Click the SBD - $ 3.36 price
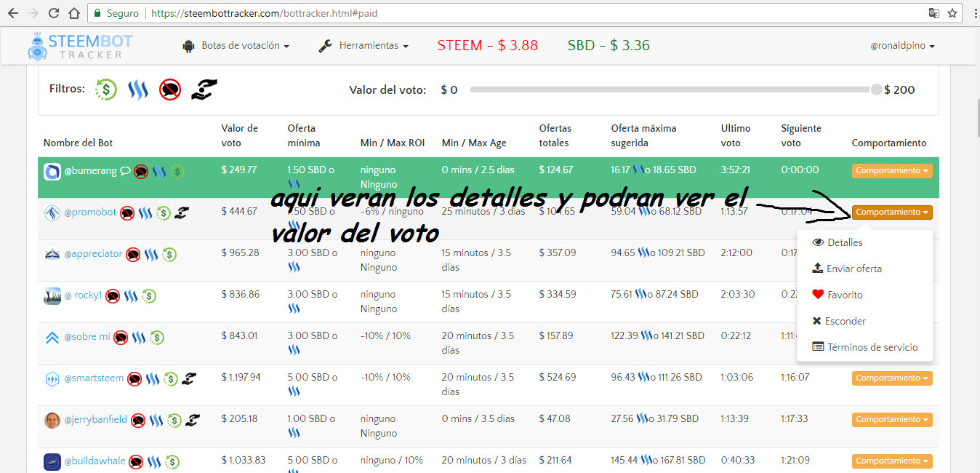 click(609, 45)
